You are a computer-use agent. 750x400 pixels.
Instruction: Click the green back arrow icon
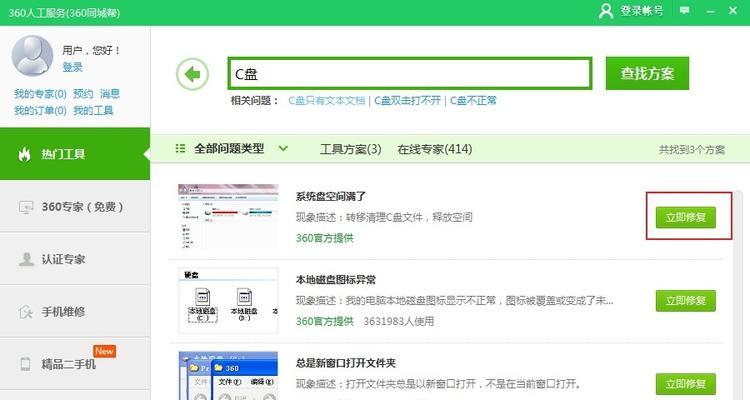(x=193, y=74)
